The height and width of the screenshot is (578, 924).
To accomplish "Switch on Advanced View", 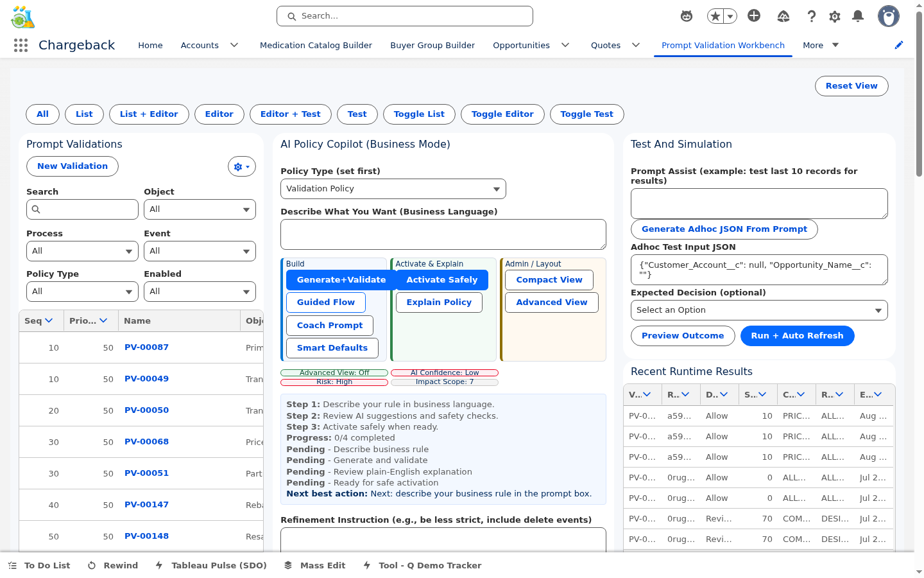I will click(x=552, y=302).
